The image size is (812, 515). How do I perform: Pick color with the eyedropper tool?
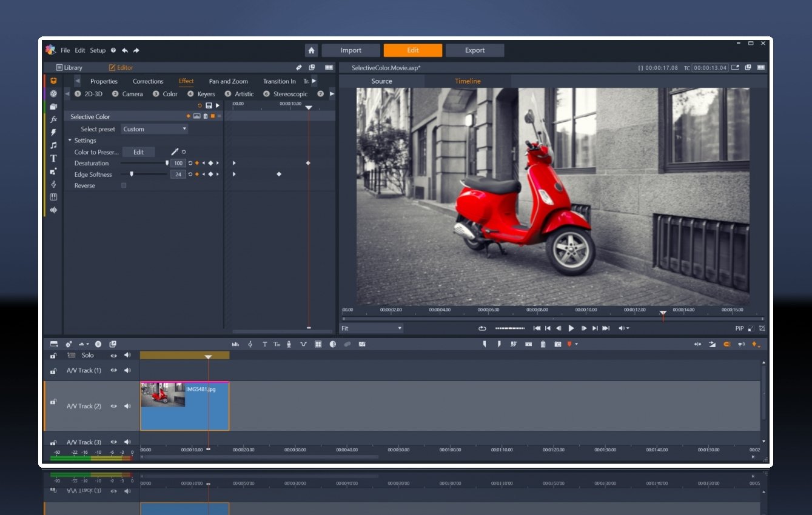tap(175, 152)
